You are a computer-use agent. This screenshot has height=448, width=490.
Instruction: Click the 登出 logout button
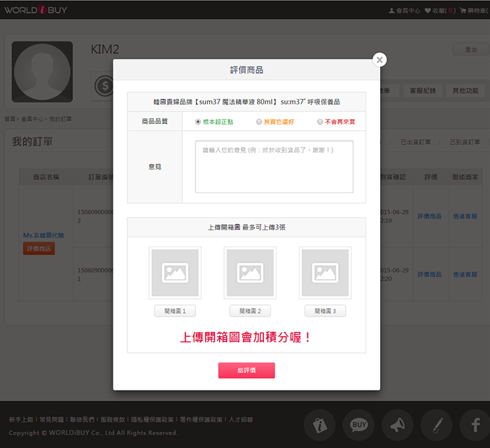click(x=471, y=50)
